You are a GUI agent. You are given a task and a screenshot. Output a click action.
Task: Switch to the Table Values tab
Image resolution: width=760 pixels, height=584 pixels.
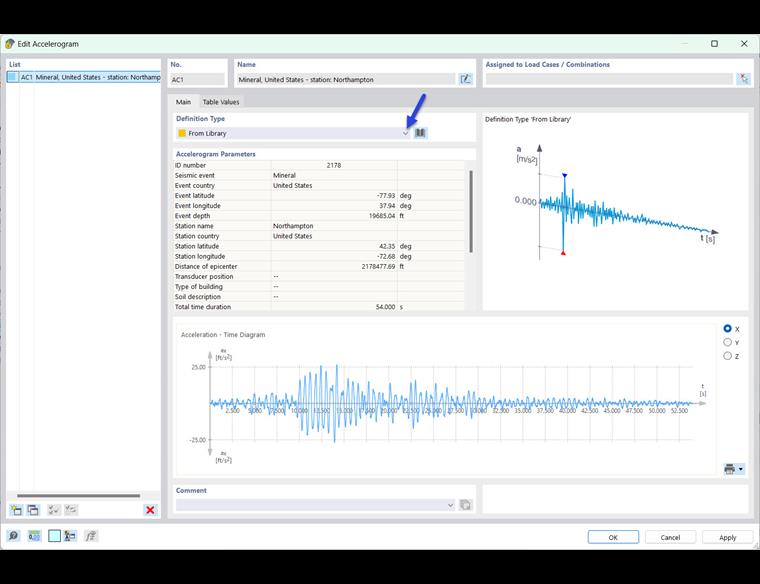click(221, 102)
